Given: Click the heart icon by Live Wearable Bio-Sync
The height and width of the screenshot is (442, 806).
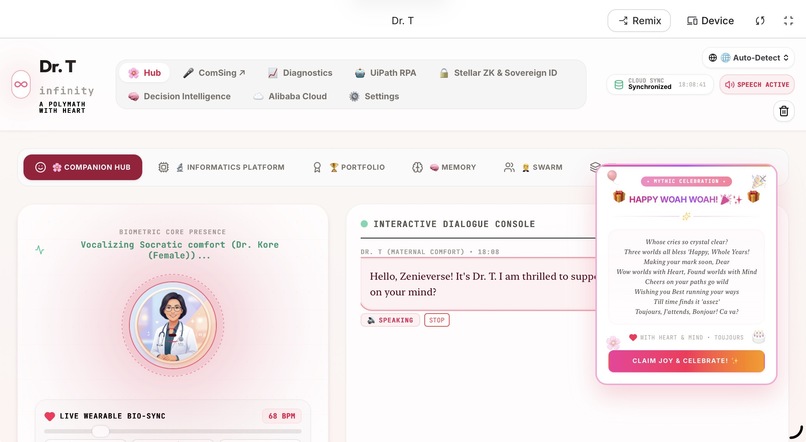Looking at the screenshot, I should point(49,416).
